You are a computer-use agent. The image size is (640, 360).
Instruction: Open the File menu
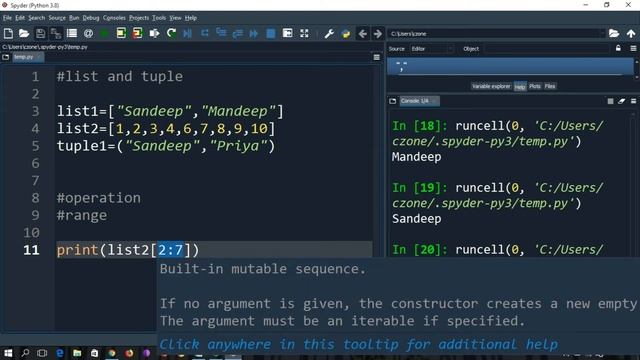[x=7, y=18]
